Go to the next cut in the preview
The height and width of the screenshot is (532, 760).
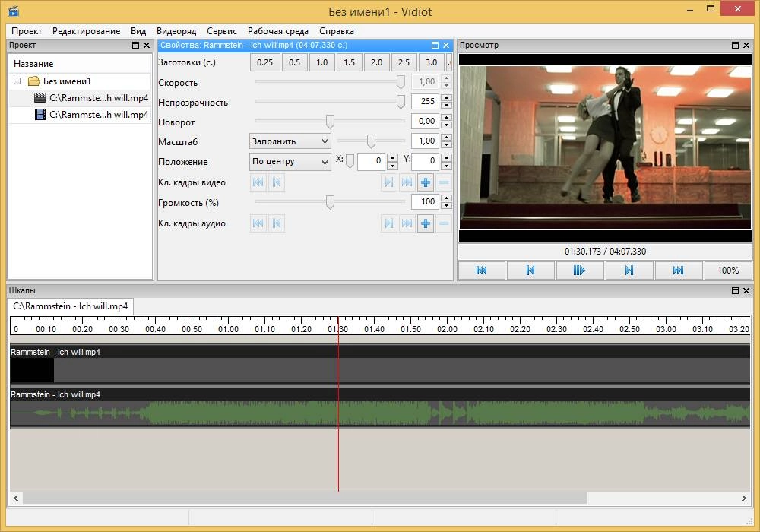(x=629, y=271)
